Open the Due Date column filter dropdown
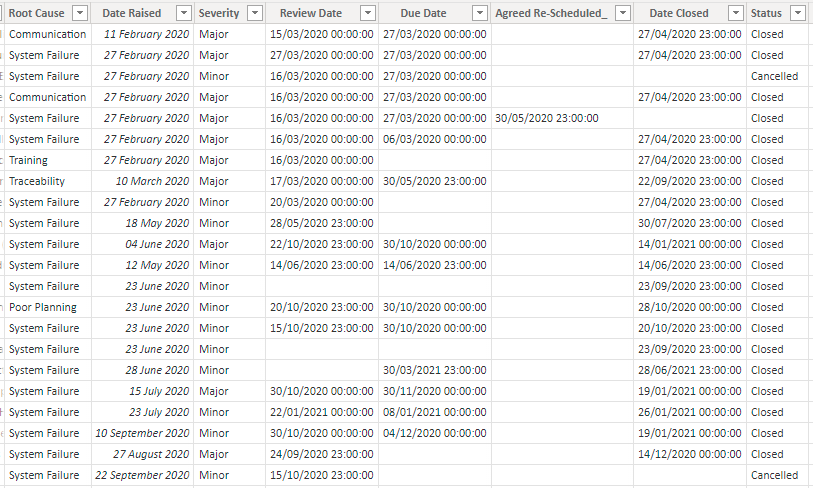This screenshot has height=488, width=813. click(x=480, y=13)
